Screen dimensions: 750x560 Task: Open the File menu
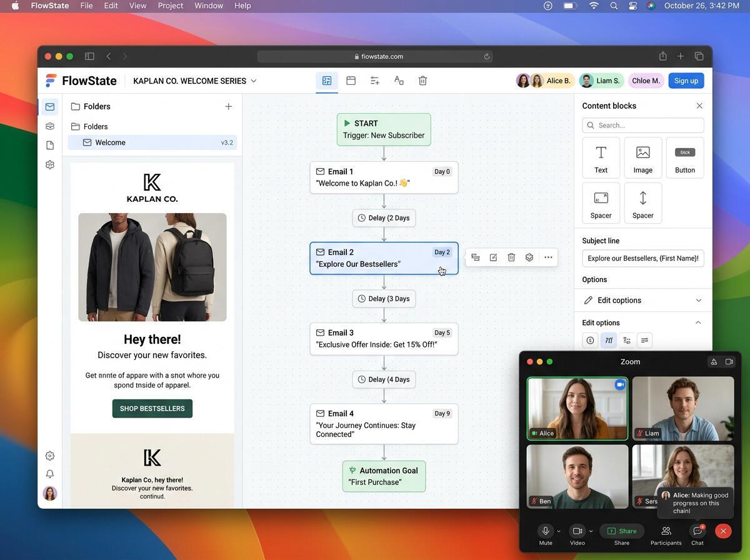86,6
